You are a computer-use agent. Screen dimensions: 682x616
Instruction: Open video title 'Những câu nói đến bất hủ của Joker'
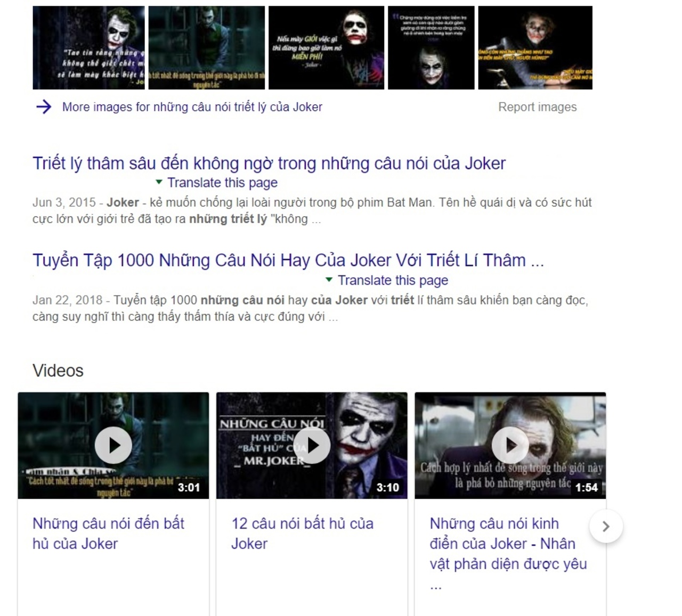pos(109,533)
